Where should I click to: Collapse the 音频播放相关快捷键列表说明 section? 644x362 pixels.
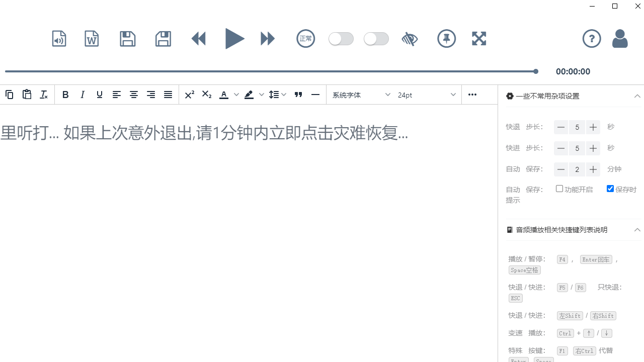point(637,230)
